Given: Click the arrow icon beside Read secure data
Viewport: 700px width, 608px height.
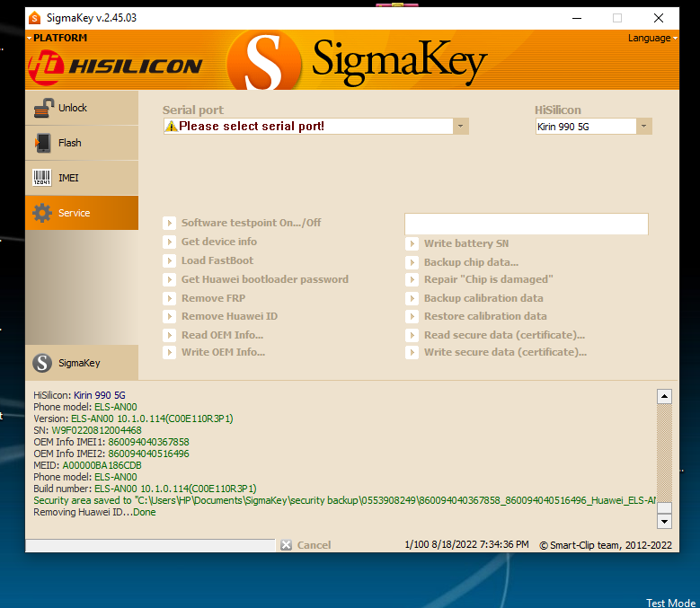Looking at the screenshot, I should coord(412,335).
